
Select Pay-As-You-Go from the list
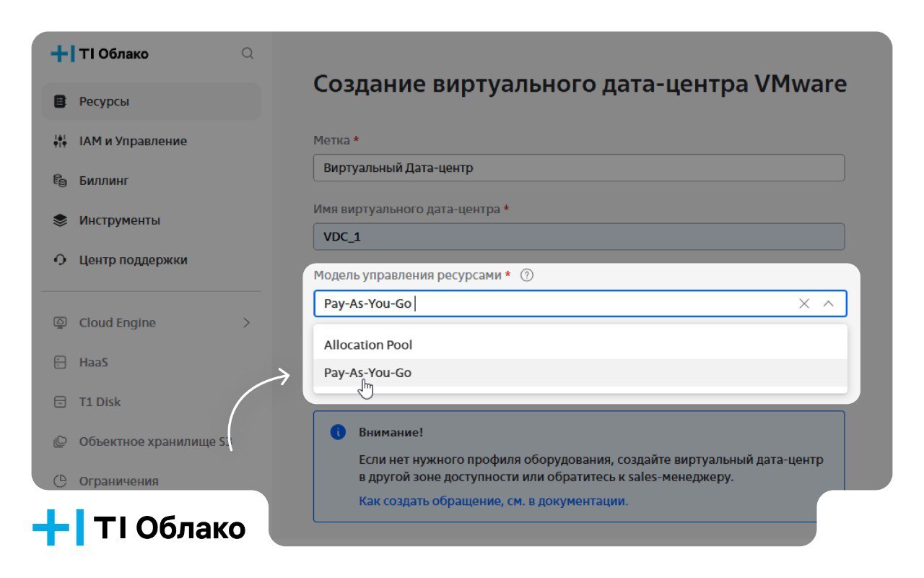pos(368,373)
